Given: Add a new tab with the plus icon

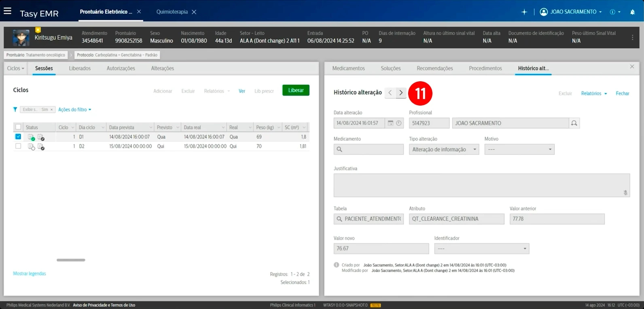Looking at the screenshot, I should [524, 12].
